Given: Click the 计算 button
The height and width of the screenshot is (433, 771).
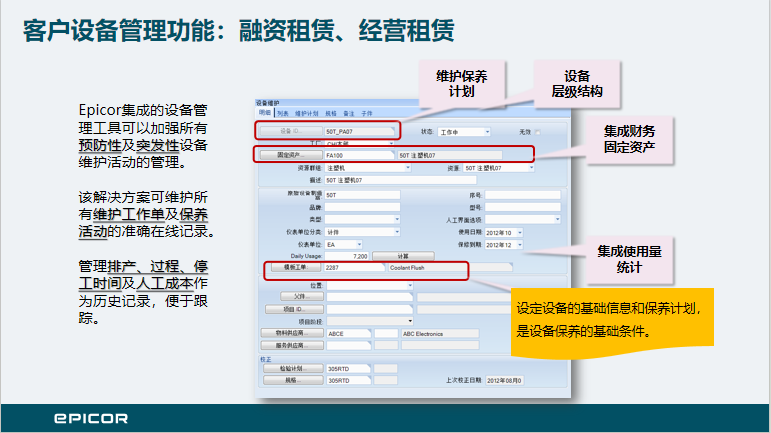Looking at the screenshot, I should click(x=403, y=256).
